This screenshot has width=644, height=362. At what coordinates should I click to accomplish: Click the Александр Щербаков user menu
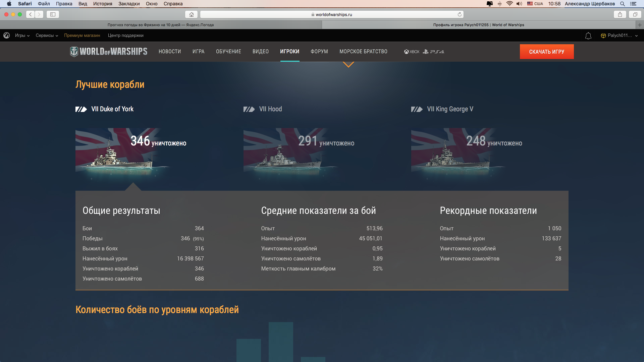click(x=590, y=4)
